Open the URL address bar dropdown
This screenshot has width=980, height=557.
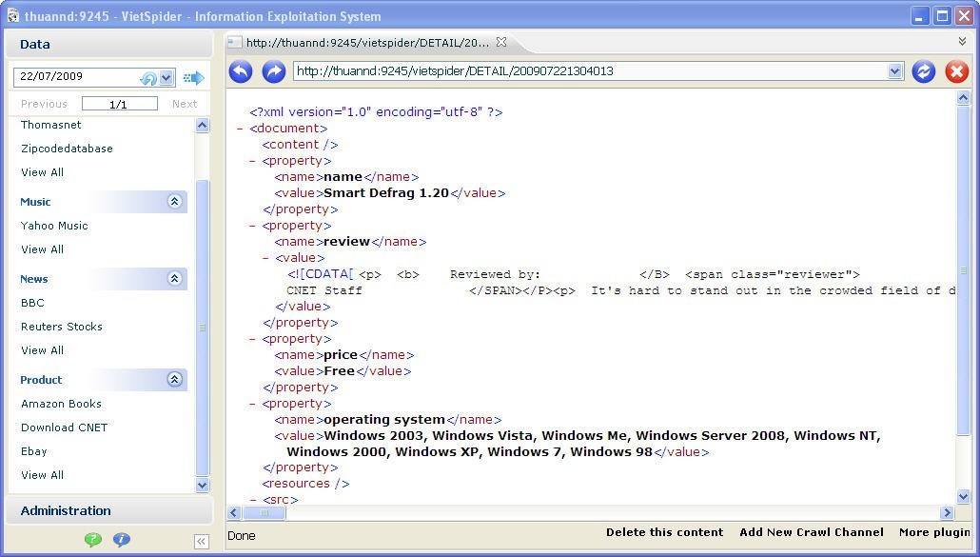[894, 71]
